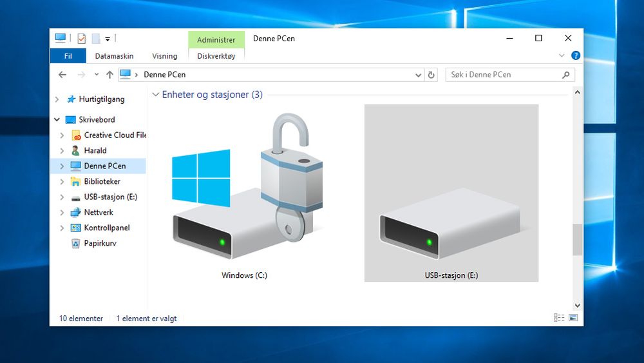Click the computer icon in the title bar
The height and width of the screenshot is (363, 644).
pos(61,38)
